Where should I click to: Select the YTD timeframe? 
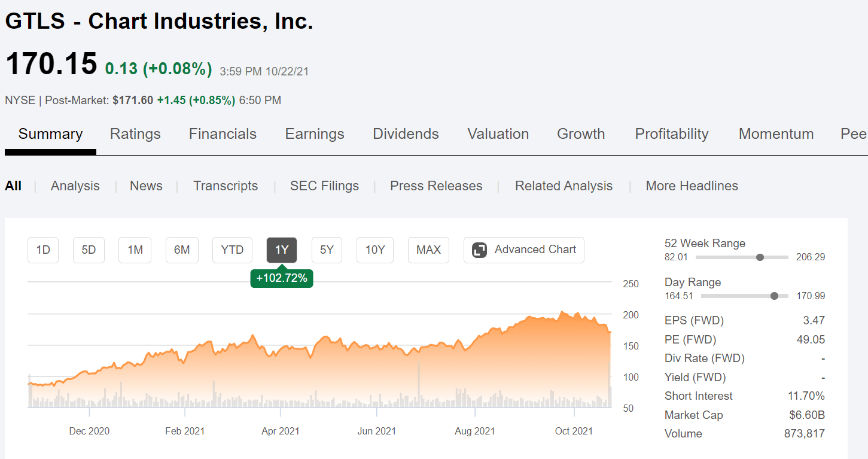click(x=232, y=250)
